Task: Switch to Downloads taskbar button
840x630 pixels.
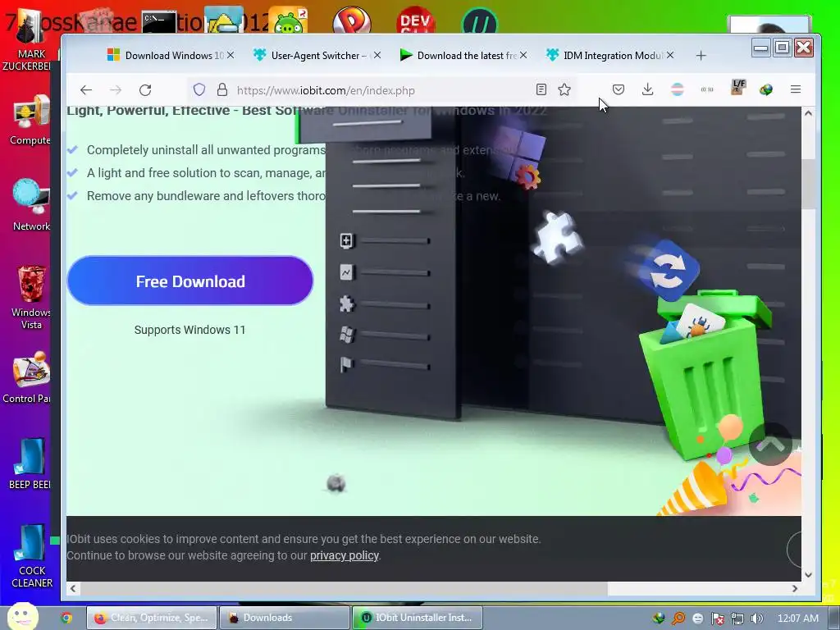Action: (x=284, y=618)
